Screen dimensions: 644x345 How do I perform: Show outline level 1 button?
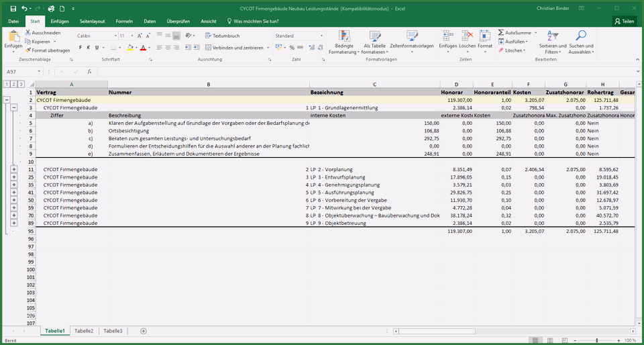(x=6, y=84)
